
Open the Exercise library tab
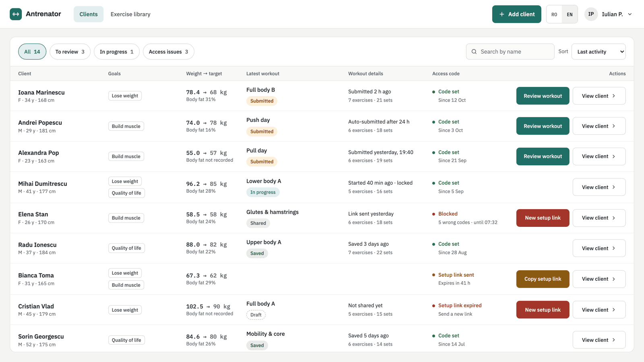point(130,14)
